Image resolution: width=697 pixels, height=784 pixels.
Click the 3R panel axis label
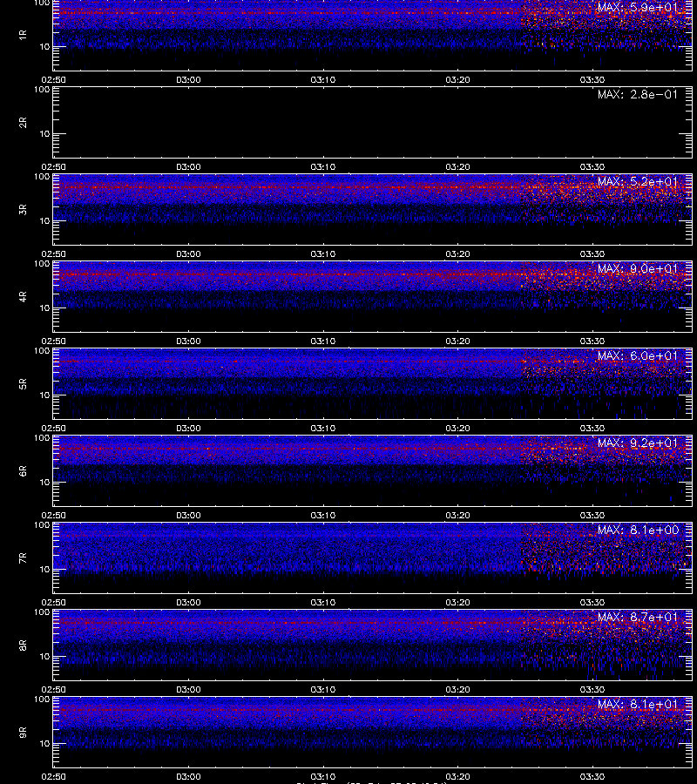[23, 209]
